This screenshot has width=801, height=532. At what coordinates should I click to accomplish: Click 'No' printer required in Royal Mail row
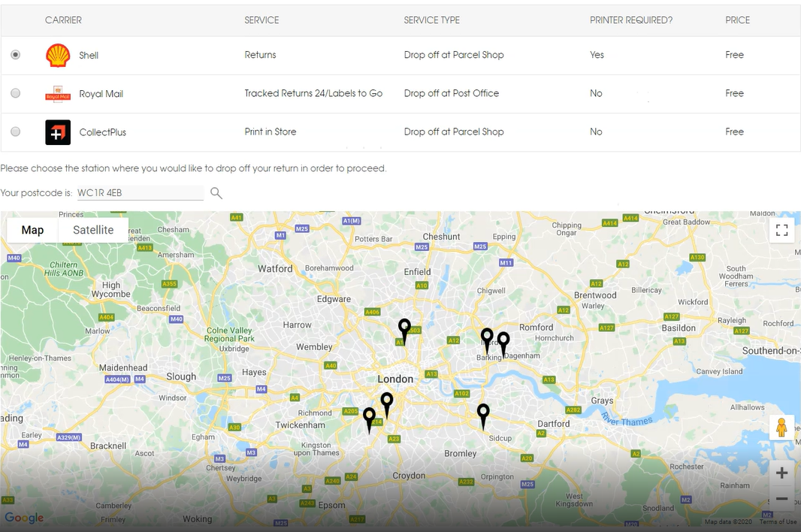[x=596, y=93]
